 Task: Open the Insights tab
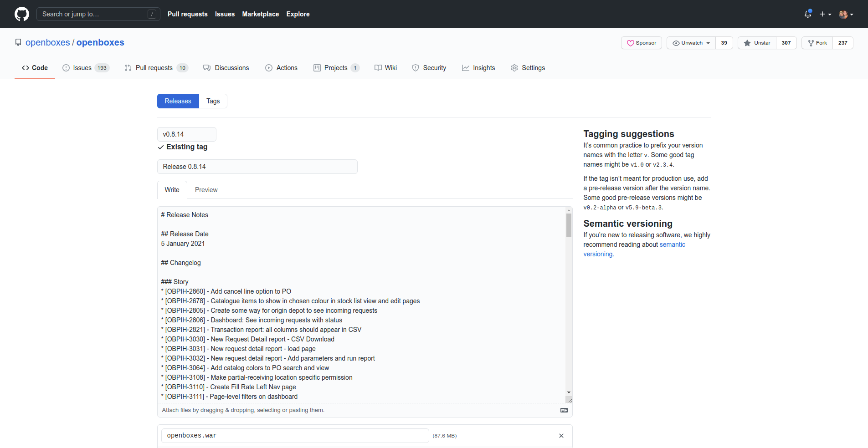pyautogui.click(x=478, y=68)
